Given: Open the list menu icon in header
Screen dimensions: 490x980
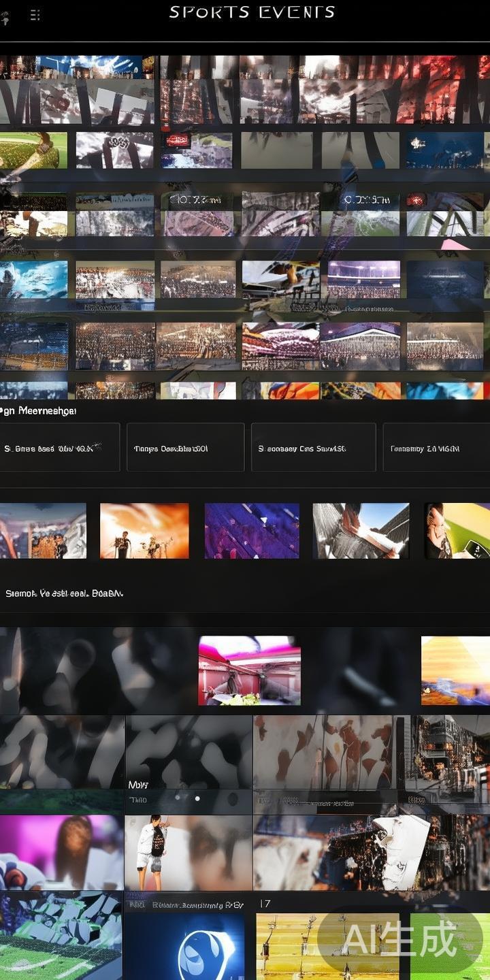Looking at the screenshot, I should [x=35, y=15].
